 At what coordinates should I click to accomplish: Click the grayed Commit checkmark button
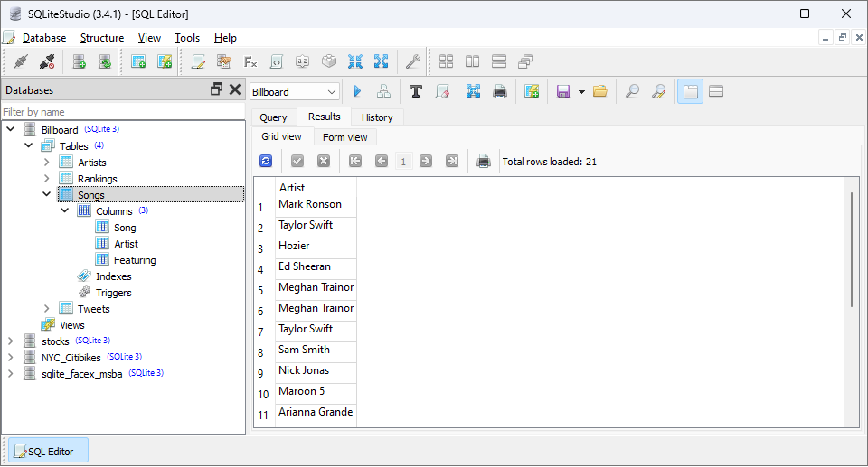point(297,161)
